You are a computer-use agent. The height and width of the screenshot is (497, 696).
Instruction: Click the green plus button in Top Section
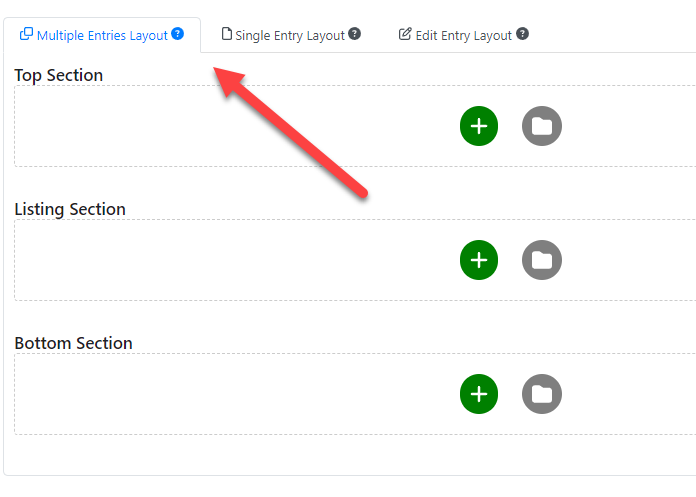pyautogui.click(x=479, y=126)
